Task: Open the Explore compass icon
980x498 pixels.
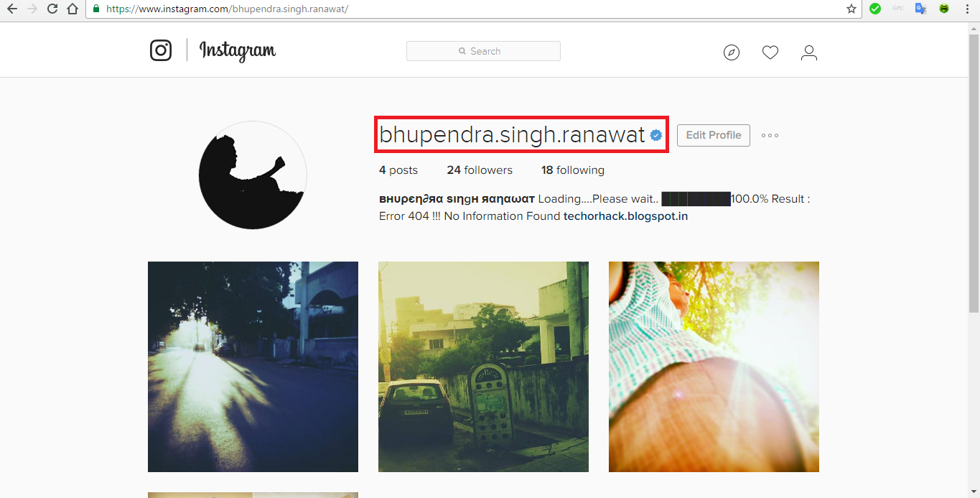Action: pos(732,52)
